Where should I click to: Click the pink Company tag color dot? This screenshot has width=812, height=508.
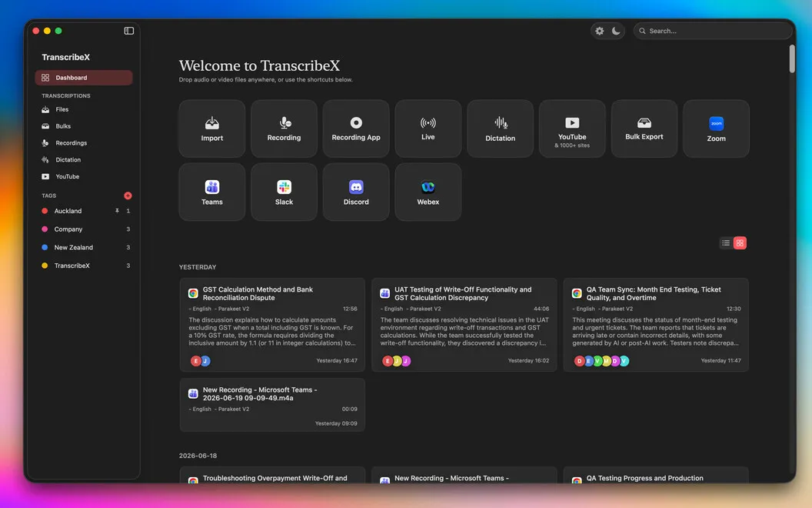pos(45,229)
